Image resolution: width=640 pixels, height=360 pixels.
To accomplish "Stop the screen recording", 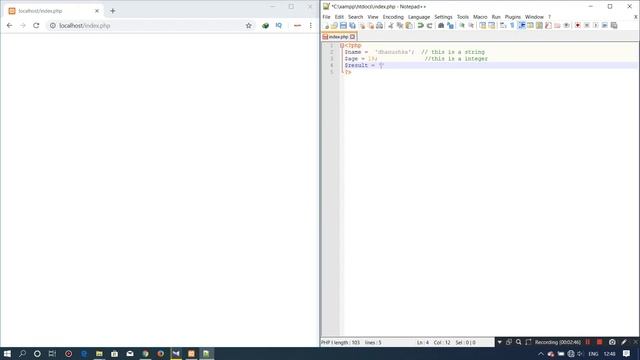I will [599, 342].
